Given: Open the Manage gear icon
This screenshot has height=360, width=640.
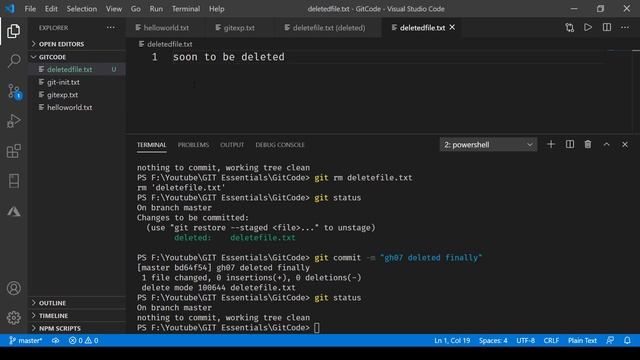Looking at the screenshot, I should point(13,318).
